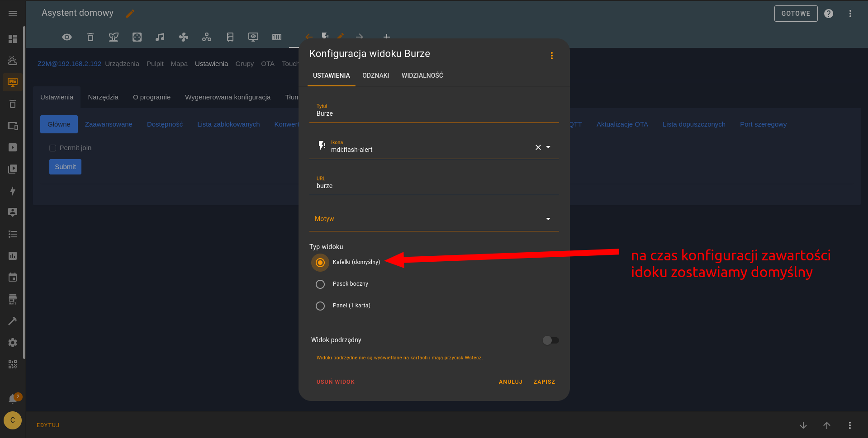Open the Settings gear in sidebar
This screenshot has width=868, height=438.
(x=13, y=343)
